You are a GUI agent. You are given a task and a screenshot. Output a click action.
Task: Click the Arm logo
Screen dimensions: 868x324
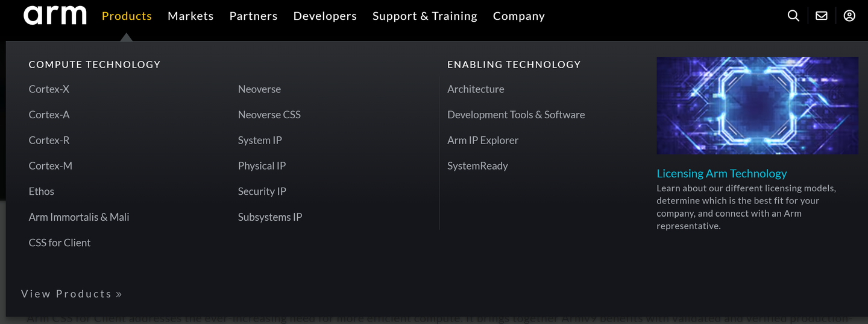click(55, 16)
